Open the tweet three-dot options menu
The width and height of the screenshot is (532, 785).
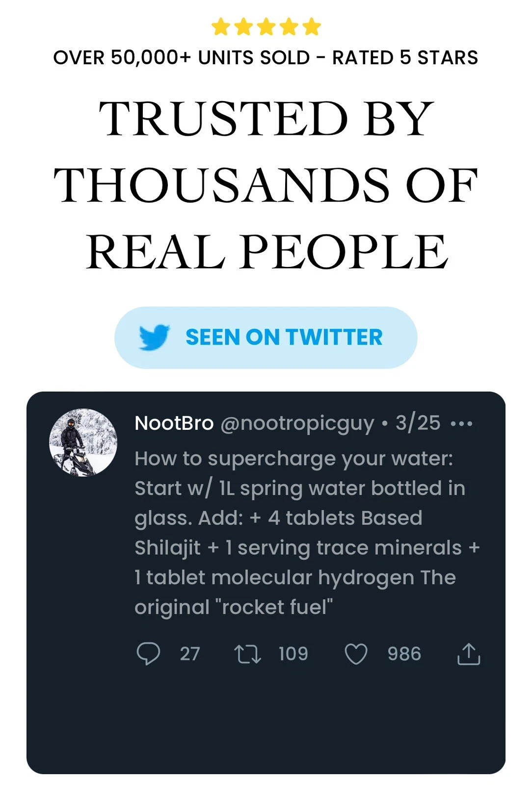[x=461, y=423]
